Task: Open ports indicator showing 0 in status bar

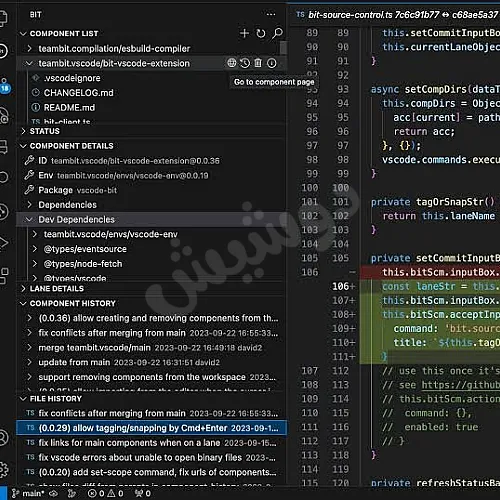Action: pyautogui.click(x=142, y=493)
